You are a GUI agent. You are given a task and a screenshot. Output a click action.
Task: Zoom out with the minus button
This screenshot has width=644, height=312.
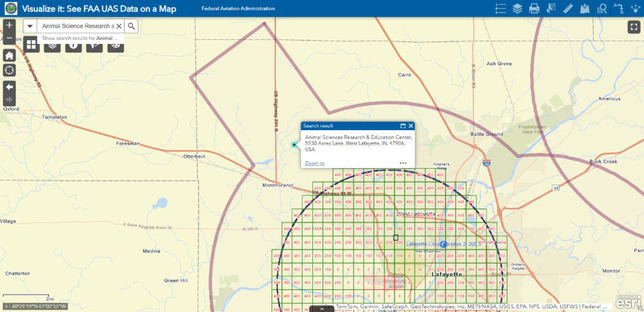tap(10, 38)
